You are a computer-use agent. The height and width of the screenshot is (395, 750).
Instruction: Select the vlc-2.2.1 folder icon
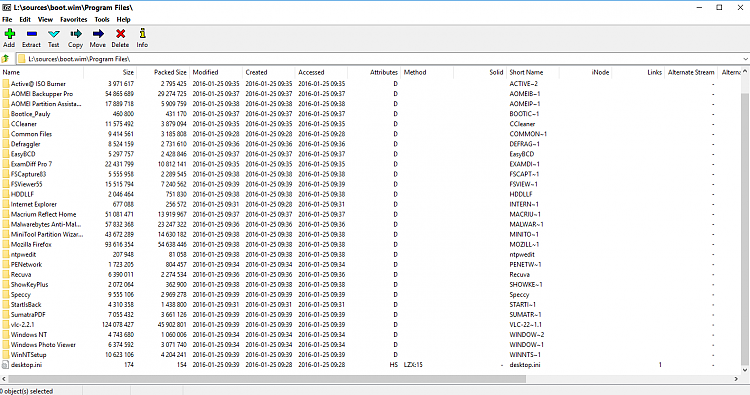[x=6, y=325]
